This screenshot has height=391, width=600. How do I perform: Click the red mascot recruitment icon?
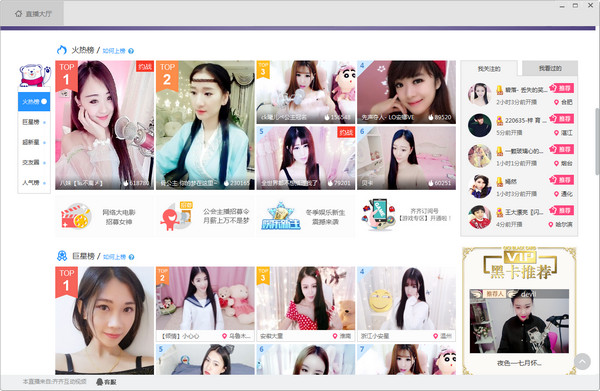tap(176, 217)
